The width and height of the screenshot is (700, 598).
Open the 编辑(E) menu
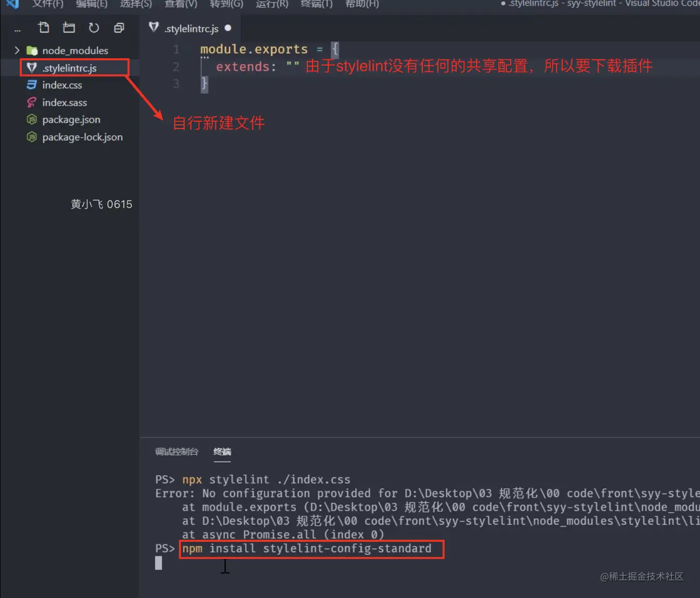point(92,4)
